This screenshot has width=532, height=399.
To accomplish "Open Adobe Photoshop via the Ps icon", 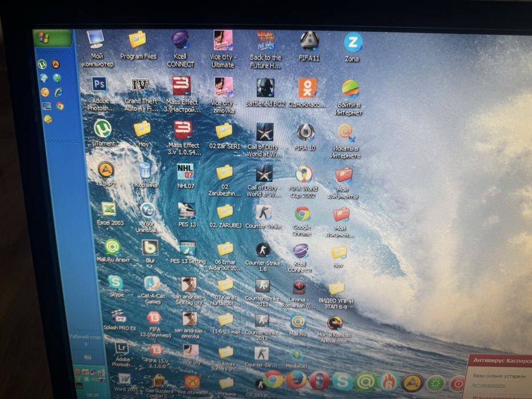I will [99, 94].
